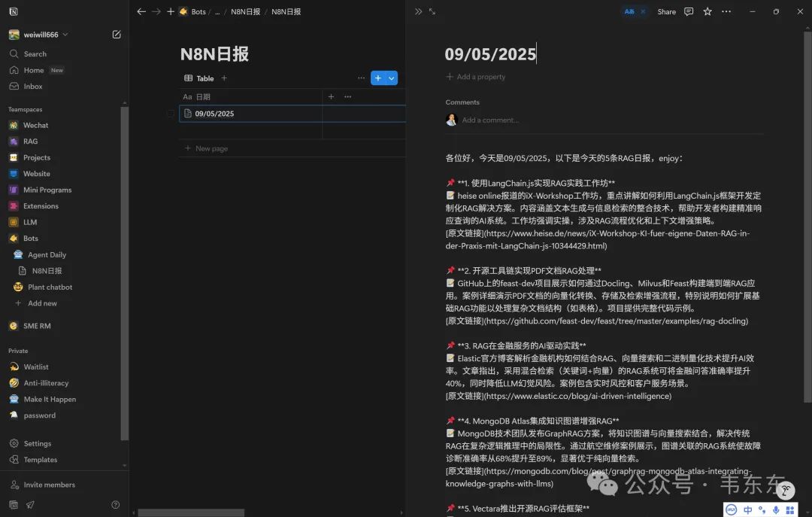Click the microphone icon in IME toolbar

pyautogui.click(x=775, y=509)
